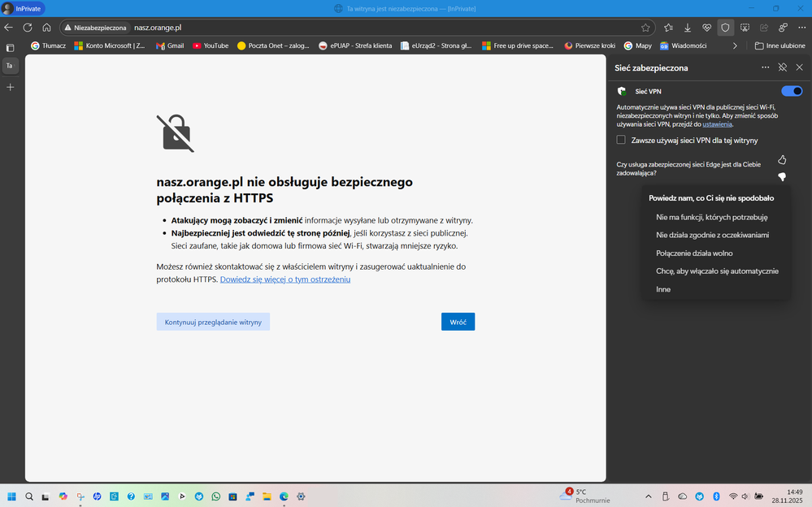Open the Downloads panel icon
Viewport: 812px width, 507px height.
pos(687,27)
